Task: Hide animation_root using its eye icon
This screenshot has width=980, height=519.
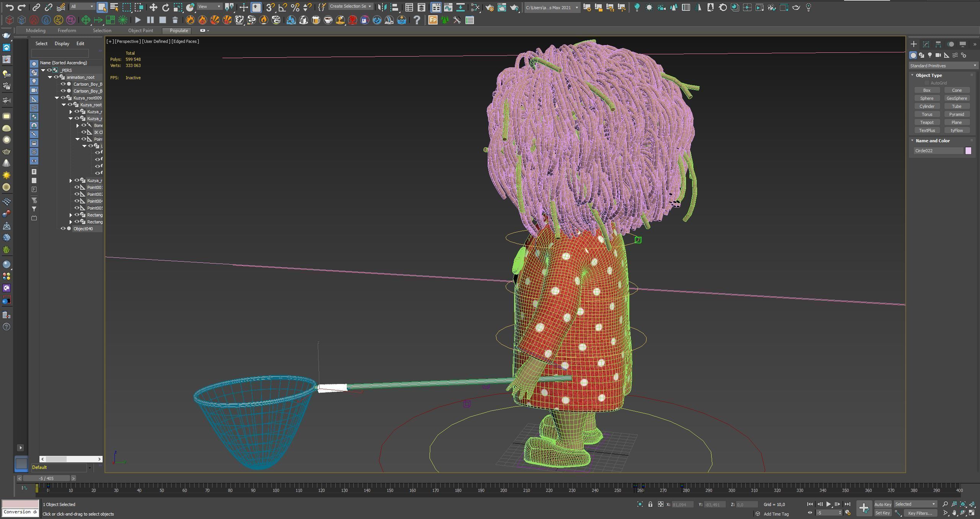Action: (56, 77)
